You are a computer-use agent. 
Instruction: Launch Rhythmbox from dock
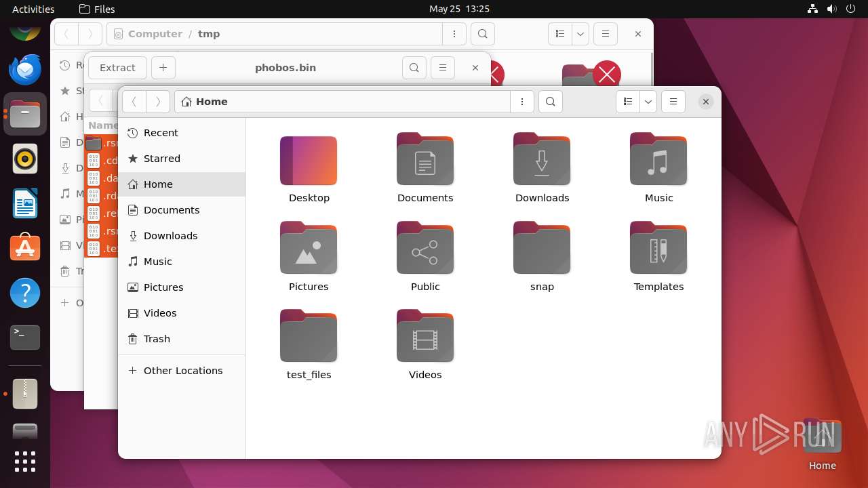(25, 159)
